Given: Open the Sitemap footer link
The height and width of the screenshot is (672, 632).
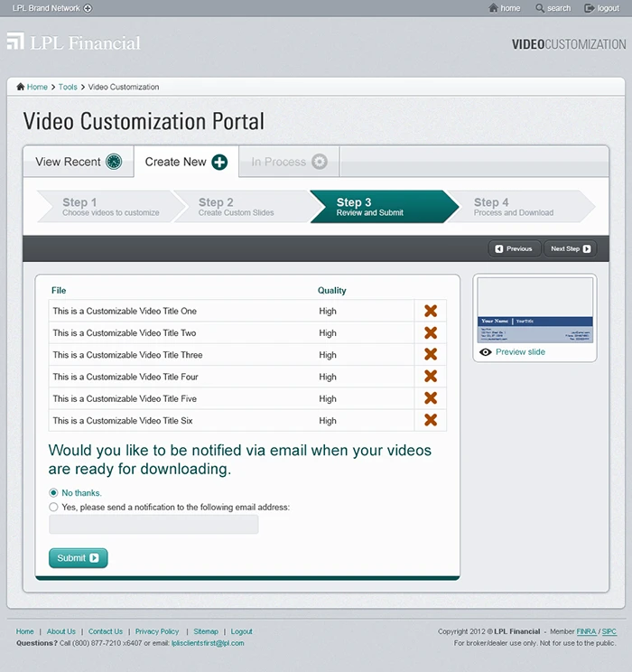Looking at the screenshot, I should 206,631.
